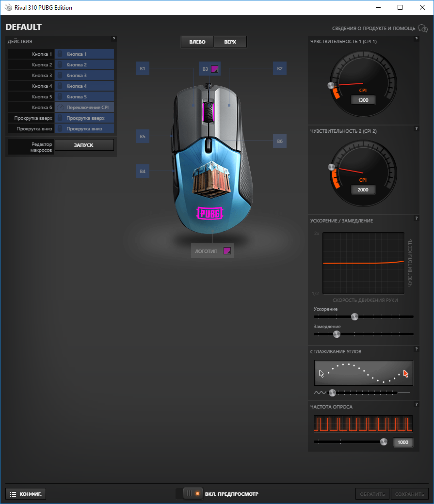Open help for the ДЕЙСТВИЯ panel
Screen dimensions: 434x504
tap(113, 39)
